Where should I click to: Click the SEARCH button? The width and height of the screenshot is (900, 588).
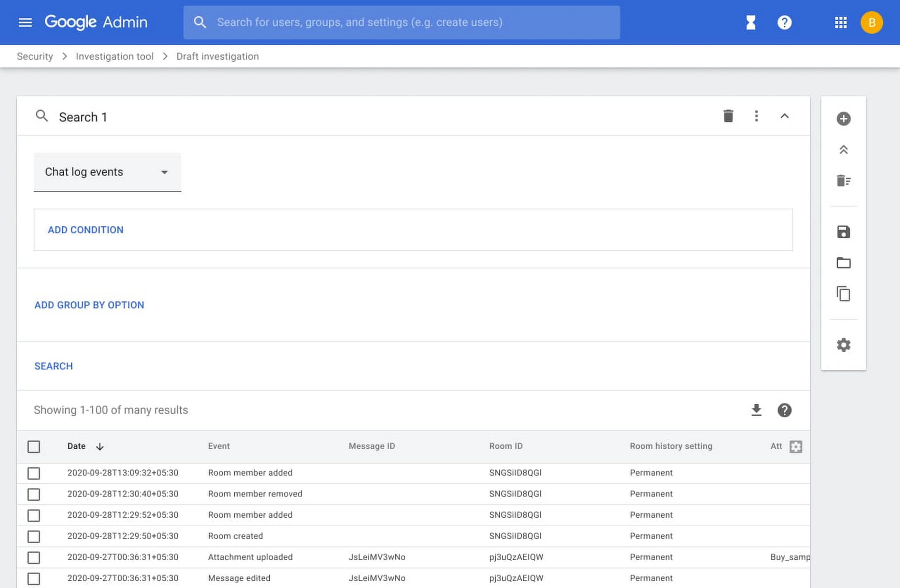[x=53, y=365]
